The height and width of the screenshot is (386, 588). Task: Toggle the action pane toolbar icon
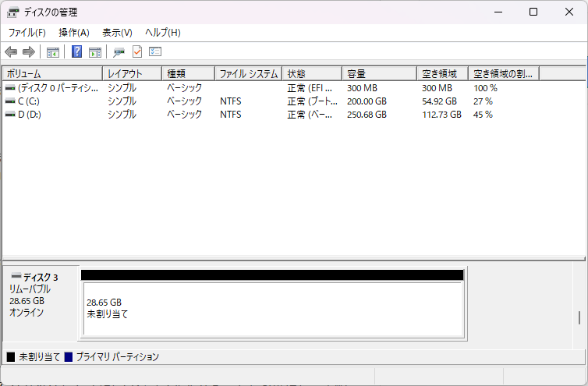click(x=95, y=51)
